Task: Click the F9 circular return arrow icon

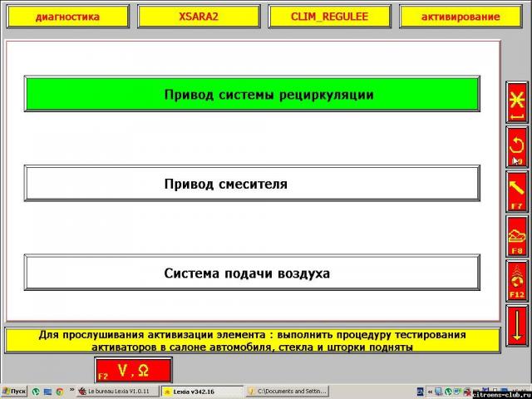Action: point(517,147)
